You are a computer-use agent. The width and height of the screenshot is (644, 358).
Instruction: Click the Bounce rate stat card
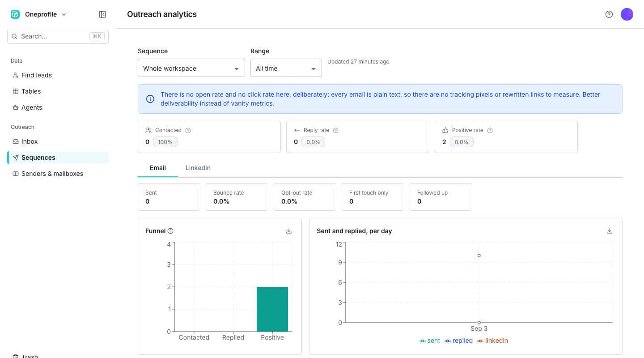tap(237, 197)
